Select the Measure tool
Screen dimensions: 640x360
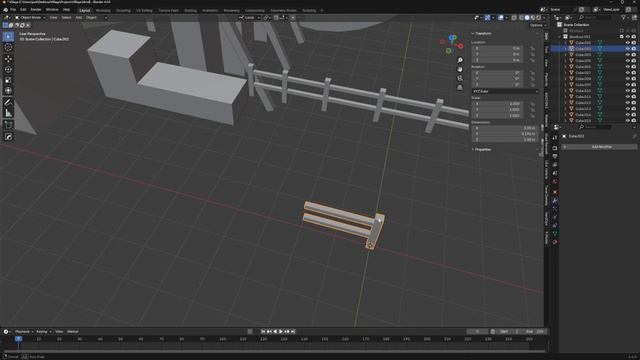click(8, 113)
